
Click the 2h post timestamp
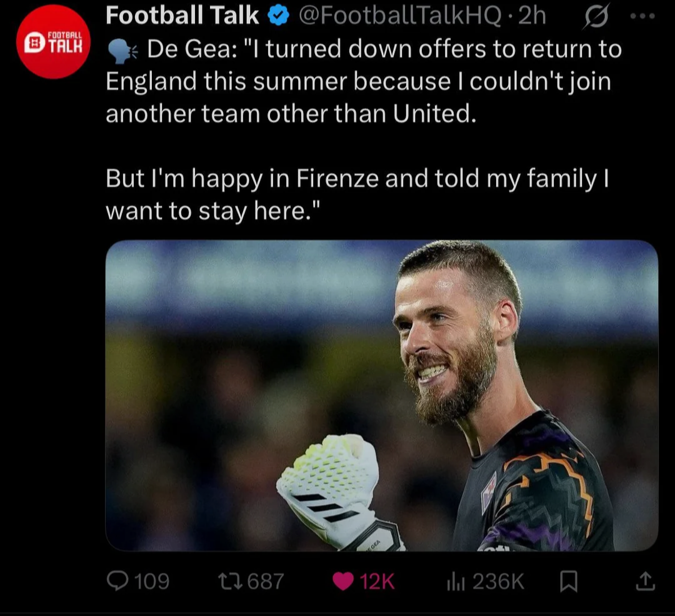(532, 16)
